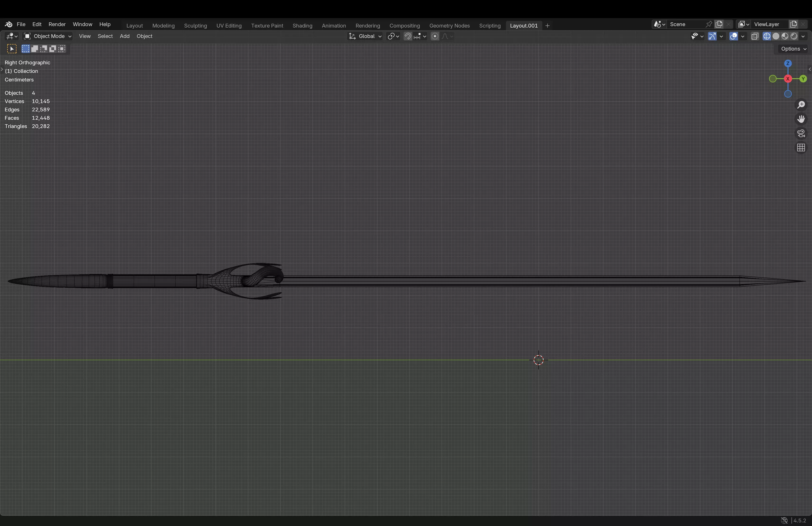Open the Object Mode dropdown

click(47, 36)
